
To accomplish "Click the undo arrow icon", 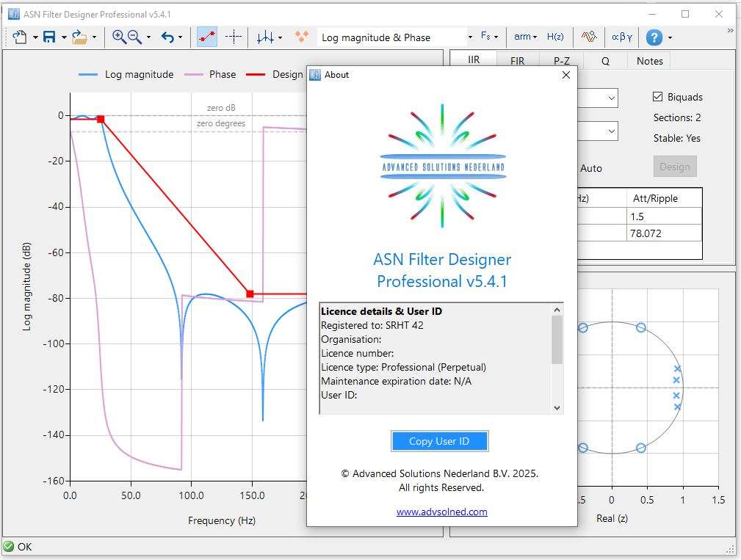I will coord(167,37).
